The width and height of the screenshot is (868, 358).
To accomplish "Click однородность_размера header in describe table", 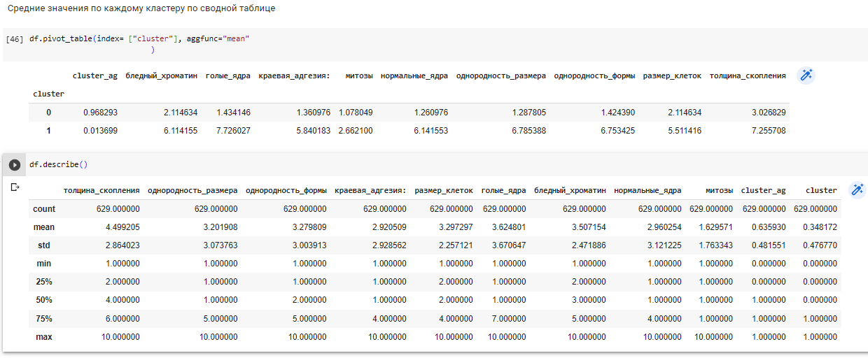I will click(x=192, y=190).
